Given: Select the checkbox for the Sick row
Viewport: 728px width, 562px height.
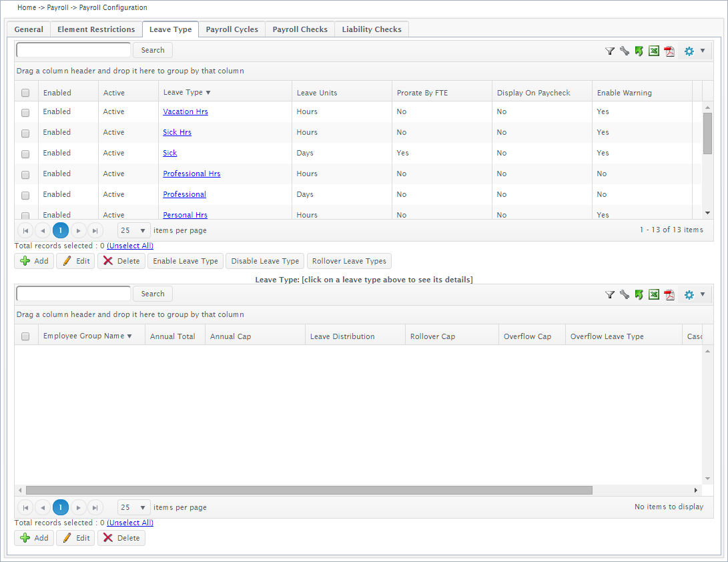Looking at the screenshot, I should click(x=25, y=154).
